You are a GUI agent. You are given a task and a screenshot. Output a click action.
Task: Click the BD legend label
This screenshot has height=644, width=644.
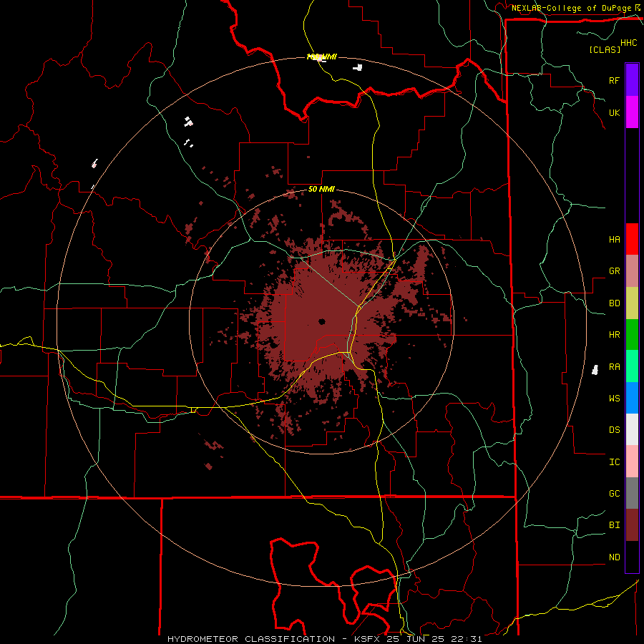614,303
